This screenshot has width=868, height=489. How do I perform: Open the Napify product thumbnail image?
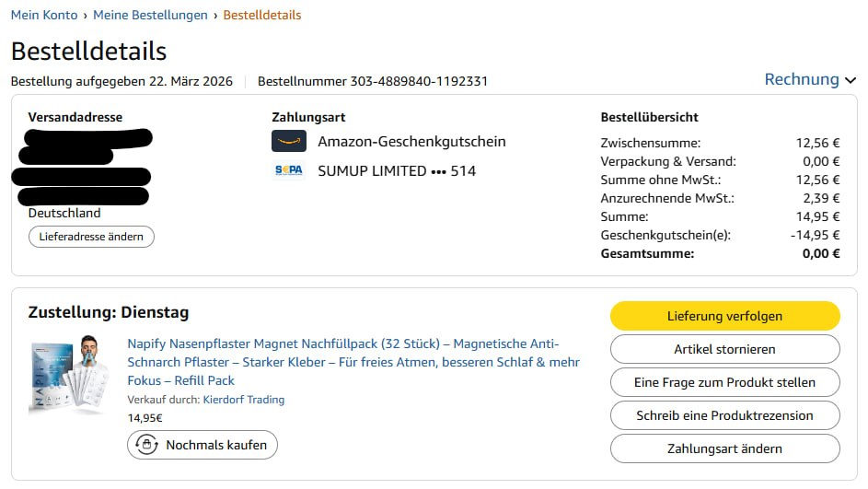[70, 376]
